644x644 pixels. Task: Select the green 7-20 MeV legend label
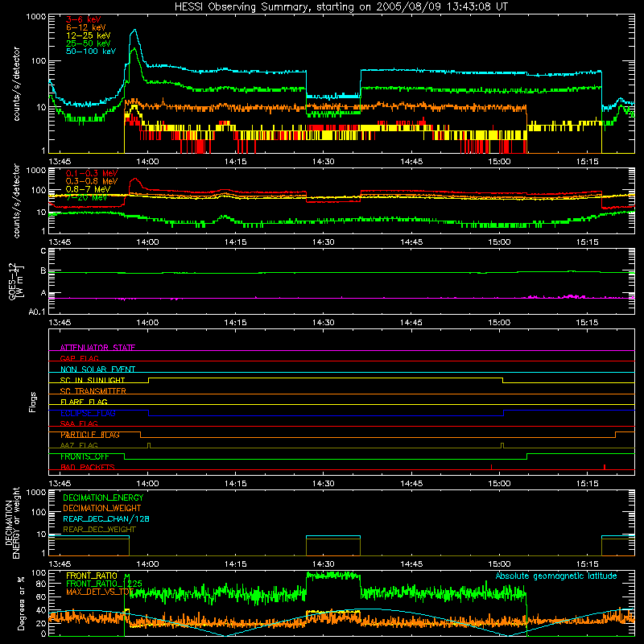[x=86, y=197]
